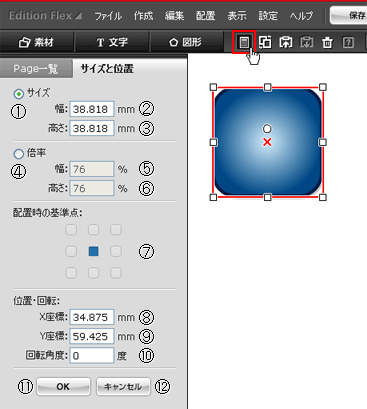
Task: Open the 文字 text tool
Action: 112,42
